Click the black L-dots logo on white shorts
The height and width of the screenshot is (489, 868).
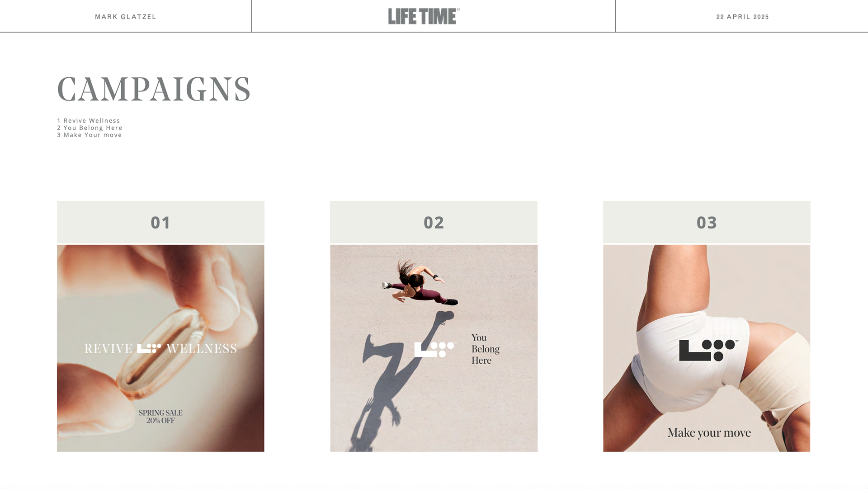pos(708,351)
